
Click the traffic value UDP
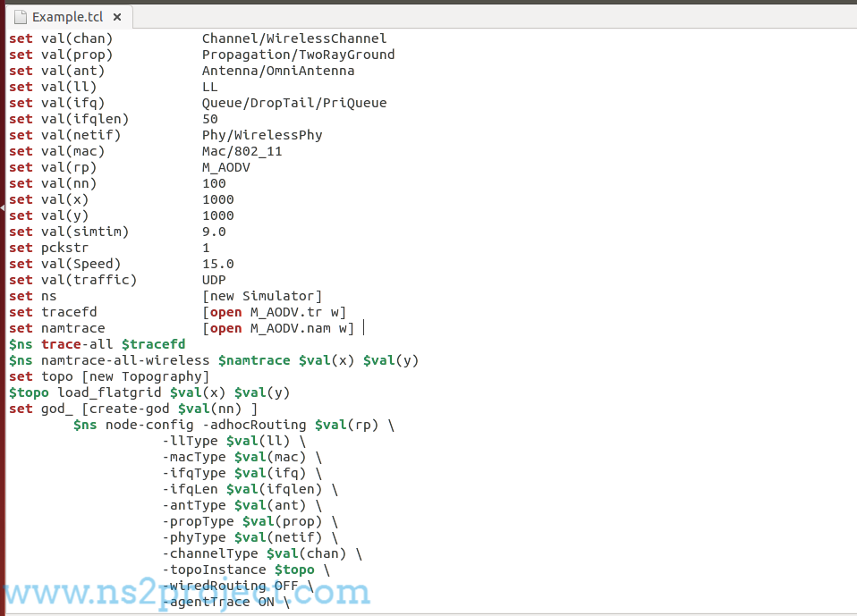point(214,280)
